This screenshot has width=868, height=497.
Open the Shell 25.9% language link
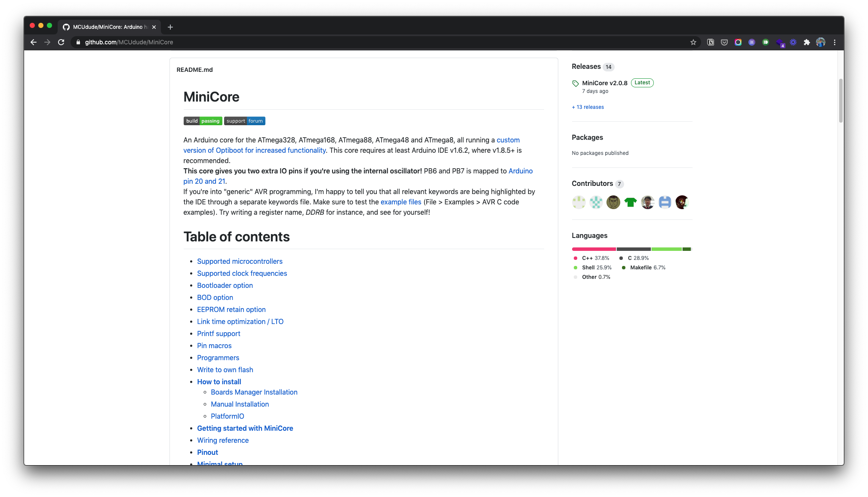tap(593, 268)
